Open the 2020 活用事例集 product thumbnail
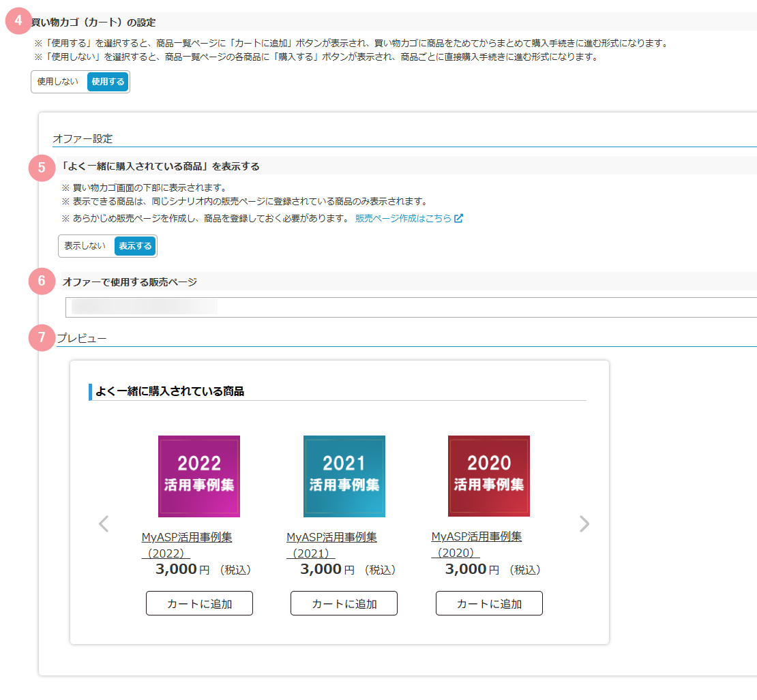 [x=488, y=476]
